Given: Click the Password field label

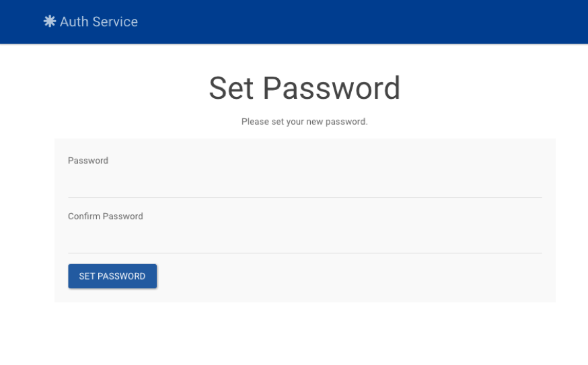Looking at the screenshot, I should (x=88, y=161).
